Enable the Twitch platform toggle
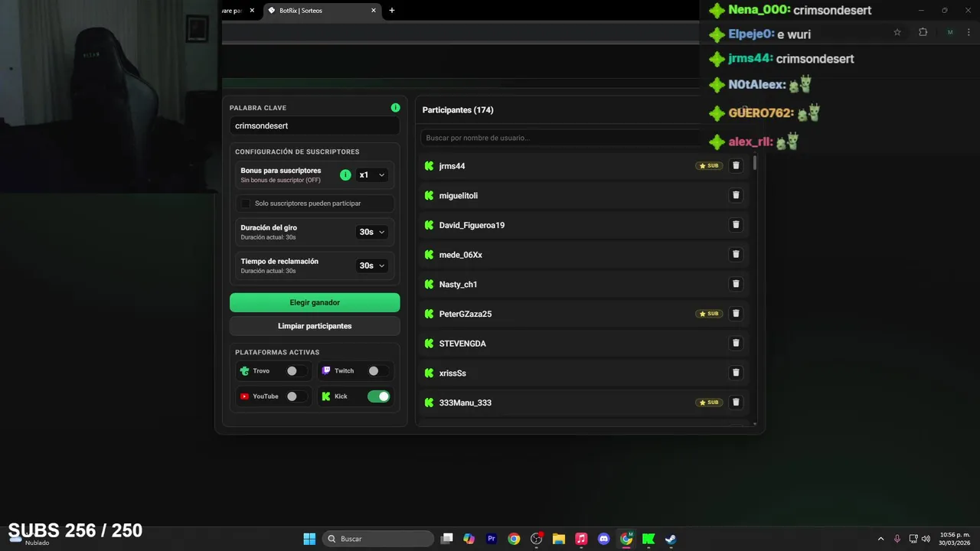Screen dimensions: 980x551 point(378,371)
